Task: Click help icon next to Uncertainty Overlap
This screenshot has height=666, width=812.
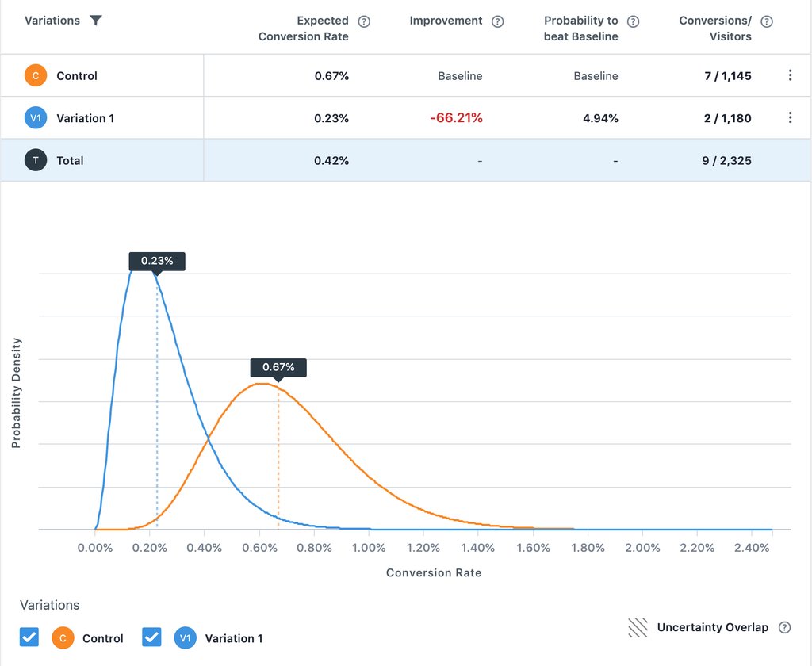Action: click(784, 627)
